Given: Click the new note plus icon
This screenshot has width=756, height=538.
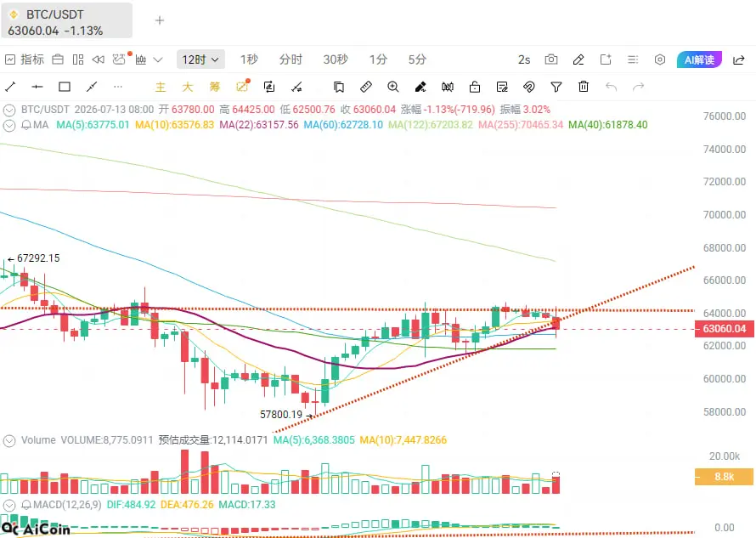Looking at the screenshot, I should click(x=606, y=59).
